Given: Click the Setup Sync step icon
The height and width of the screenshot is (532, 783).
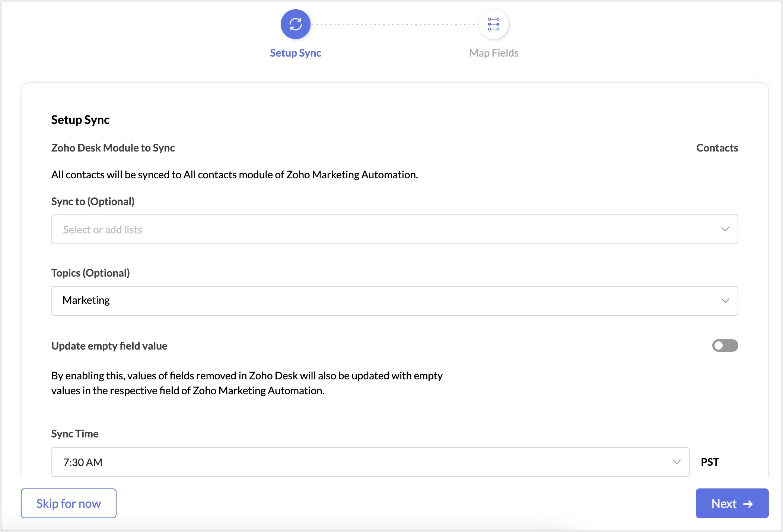Looking at the screenshot, I should 296,24.
